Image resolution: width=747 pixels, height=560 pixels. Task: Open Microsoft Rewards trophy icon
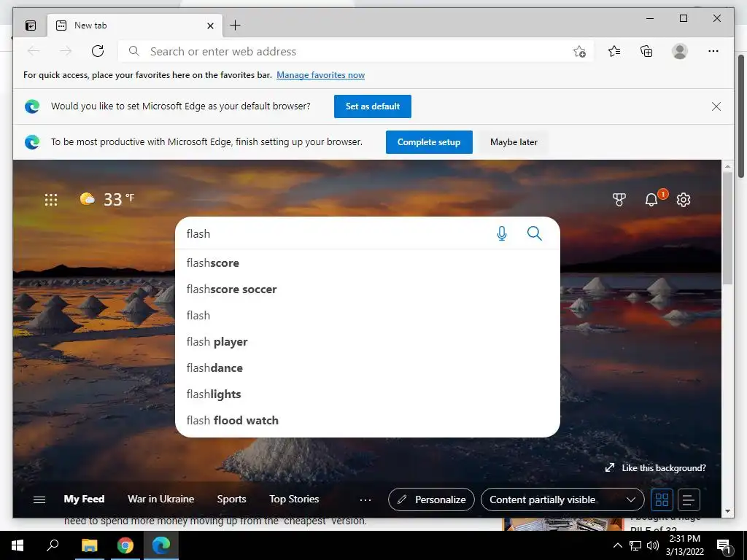click(x=619, y=200)
